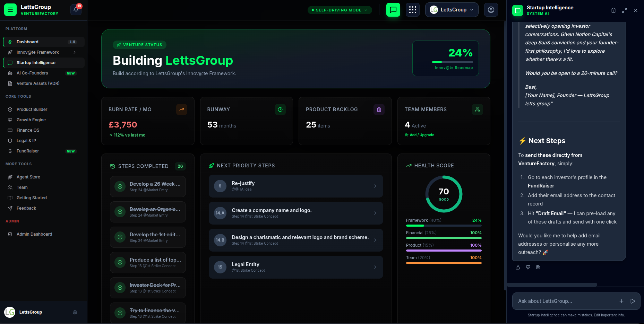Image resolution: width=644 pixels, height=324 pixels.
Task: Click the LettsGroup VentureFactory logo text
Action: [x=40, y=10]
